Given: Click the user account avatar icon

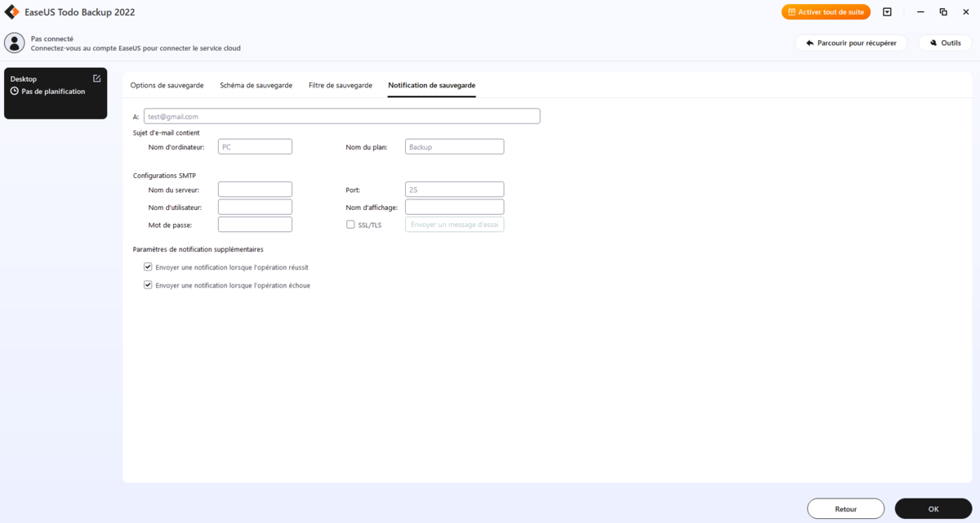Looking at the screenshot, I should pos(15,42).
